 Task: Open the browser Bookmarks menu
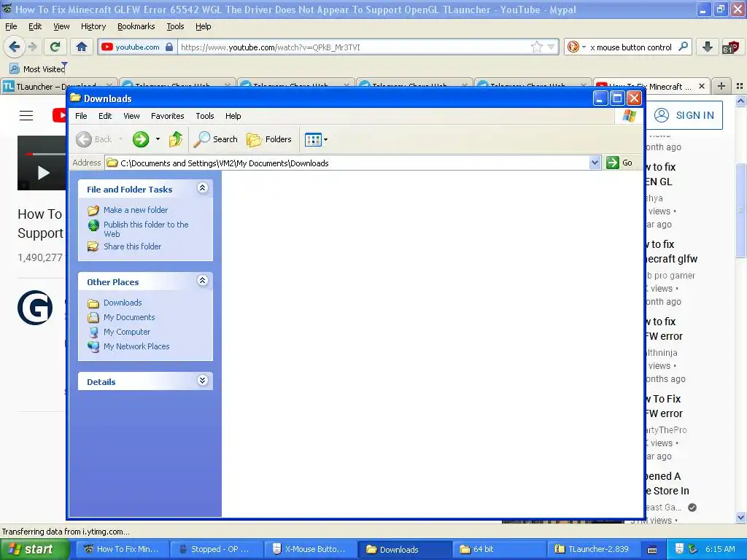click(x=136, y=26)
